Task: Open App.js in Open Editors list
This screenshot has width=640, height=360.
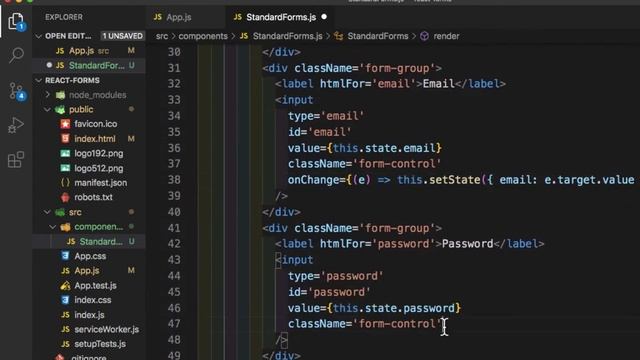Action: point(89,51)
